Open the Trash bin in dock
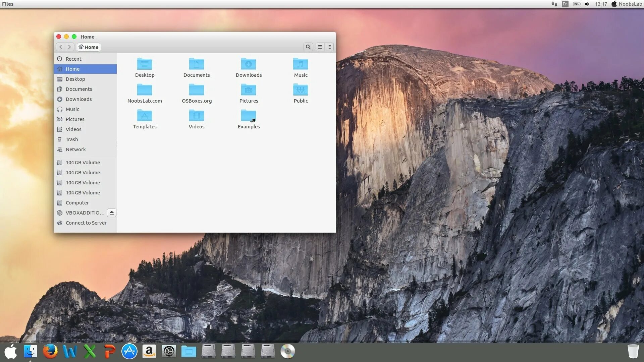644x362 pixels. coord(633,351)
